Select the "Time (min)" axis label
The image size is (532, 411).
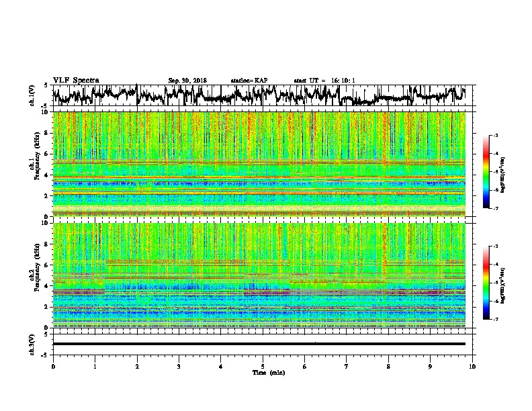pyautogui.click(x=269, y=373)
